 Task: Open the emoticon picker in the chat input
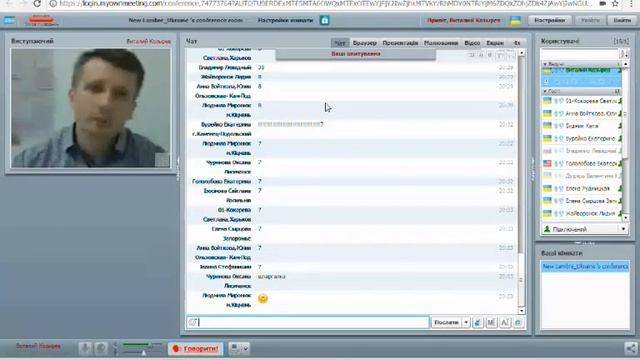pos(193,322)
